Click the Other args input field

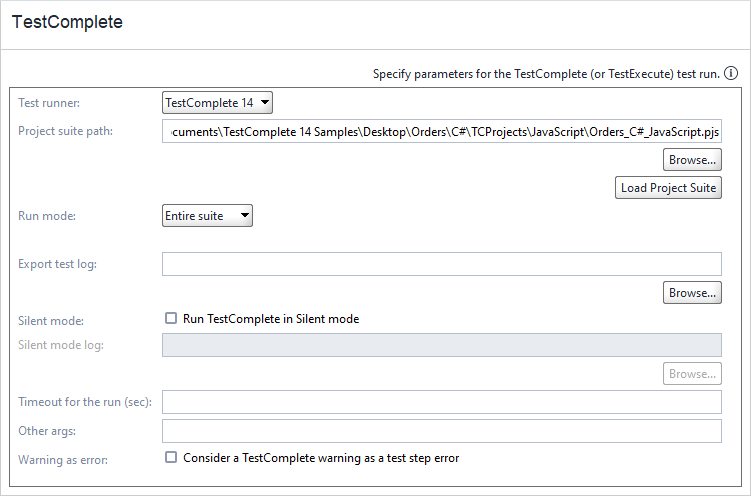coord(442,431)
